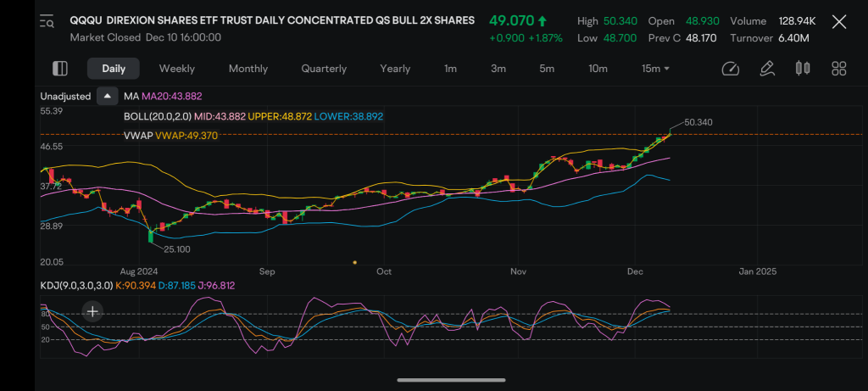Screen dimensions: 868x391
Task: Click the 25.100 low price marker
Action: [176, 249]
